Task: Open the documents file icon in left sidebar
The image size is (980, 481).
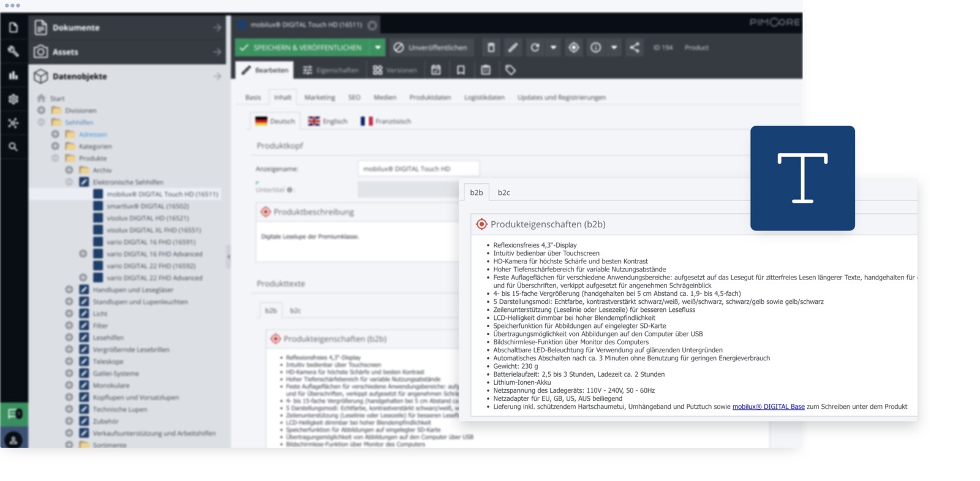Action: [x=13, y=28]
